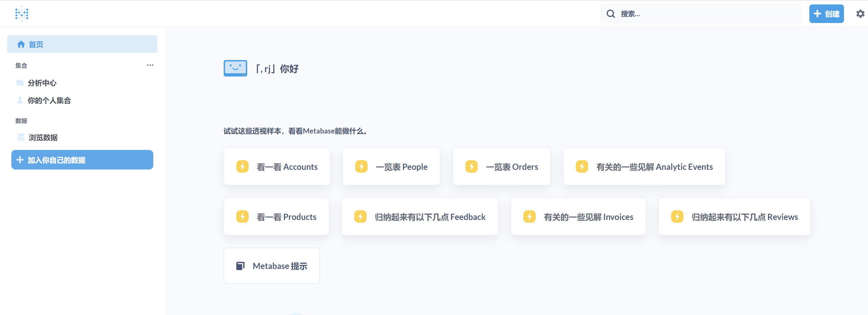Type in the 搜索 search field
The image size is (868, 315).
point(706,14)
